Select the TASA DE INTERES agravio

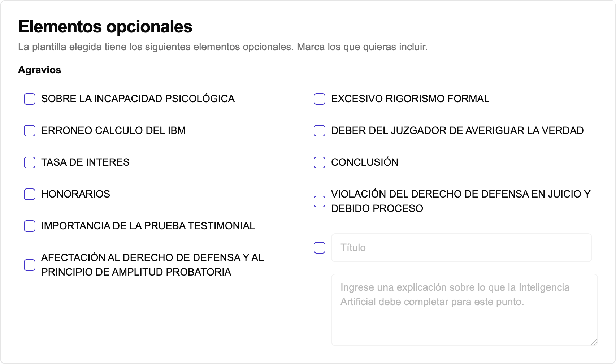(30, 162)
